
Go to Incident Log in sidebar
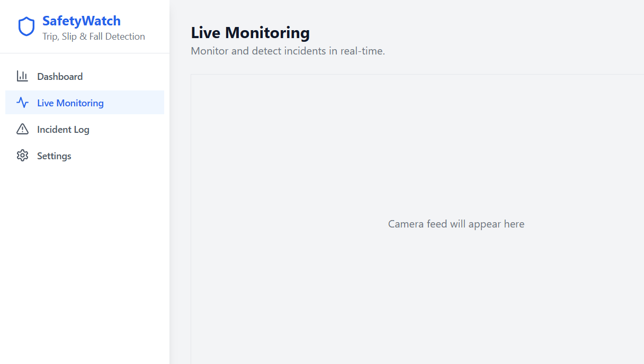(63, 130)
